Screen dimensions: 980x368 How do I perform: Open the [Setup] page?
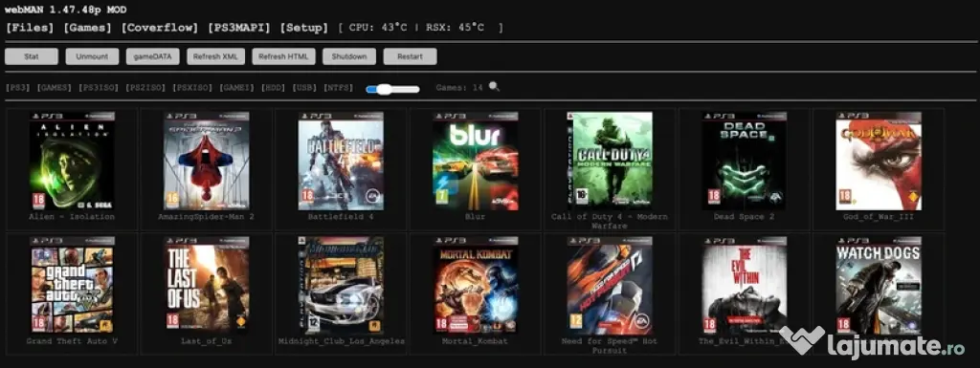point(304,28)
